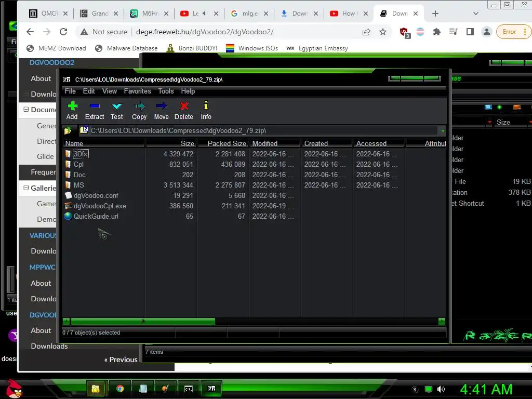Select dgVoodooCpl.exe in the list

[x=100, y=206]
